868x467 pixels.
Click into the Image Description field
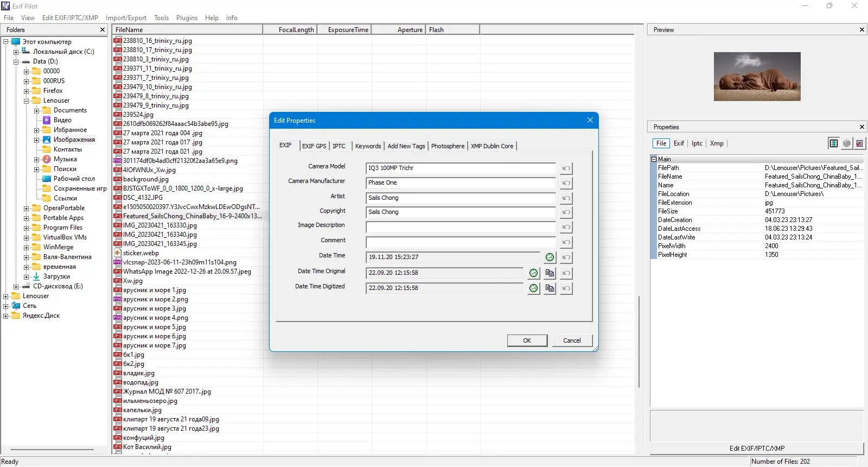[x=461, y=227]
